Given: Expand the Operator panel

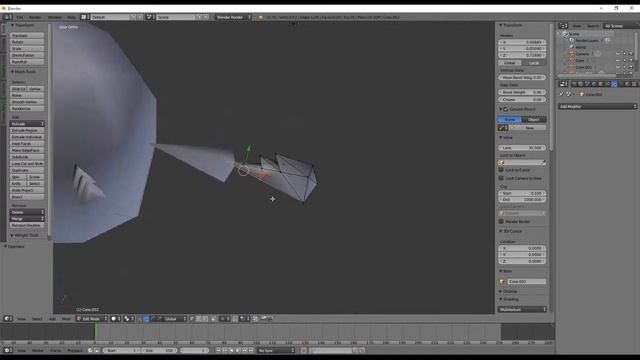Looking at the screenshot, I should (15, 247).
